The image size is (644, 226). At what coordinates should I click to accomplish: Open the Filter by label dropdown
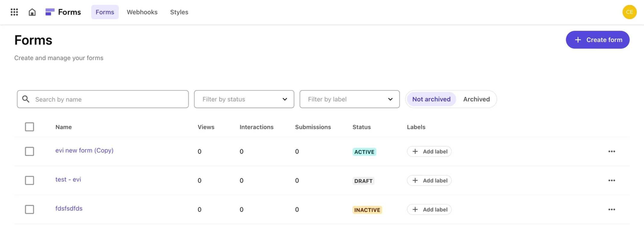tap(349, 99)
